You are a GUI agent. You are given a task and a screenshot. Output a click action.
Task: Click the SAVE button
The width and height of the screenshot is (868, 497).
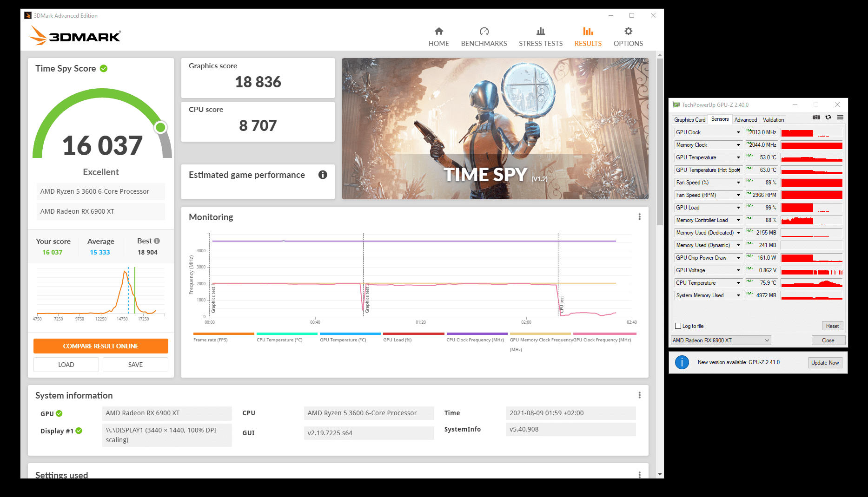click(135, 365)
